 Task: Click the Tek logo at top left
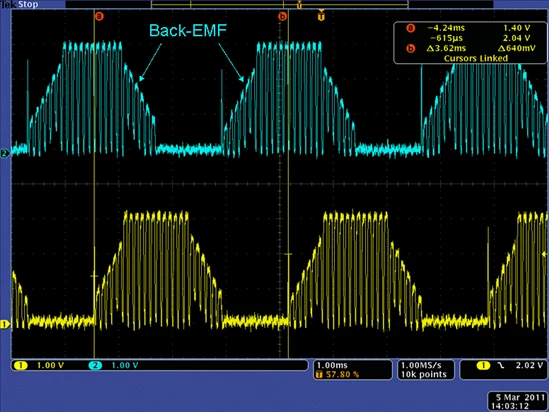pos(8,5)
